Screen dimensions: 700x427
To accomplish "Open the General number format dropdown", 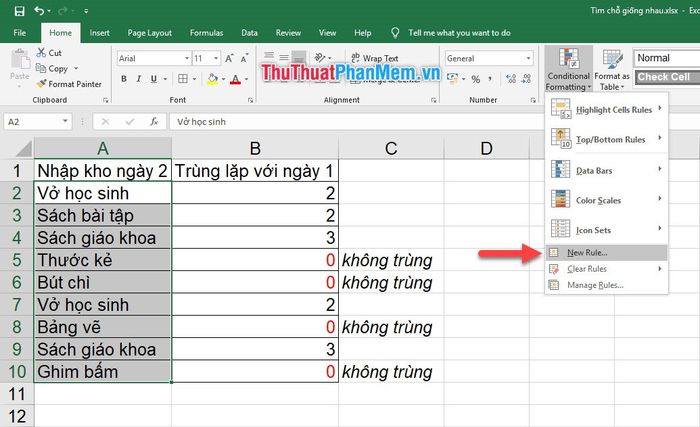I will pos(528,58).
